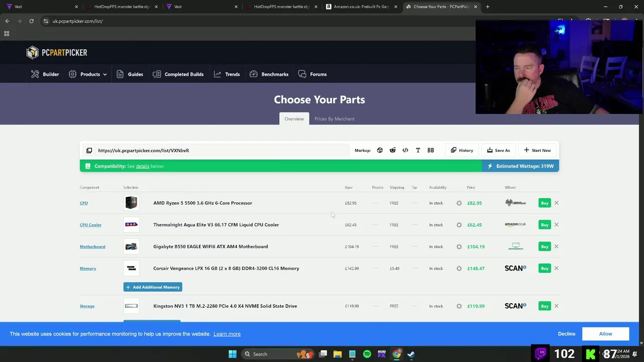Viewport: 644px width, 362px height.
Task: Click the PCPartPicker logo
Action: [x=57, y=52]
